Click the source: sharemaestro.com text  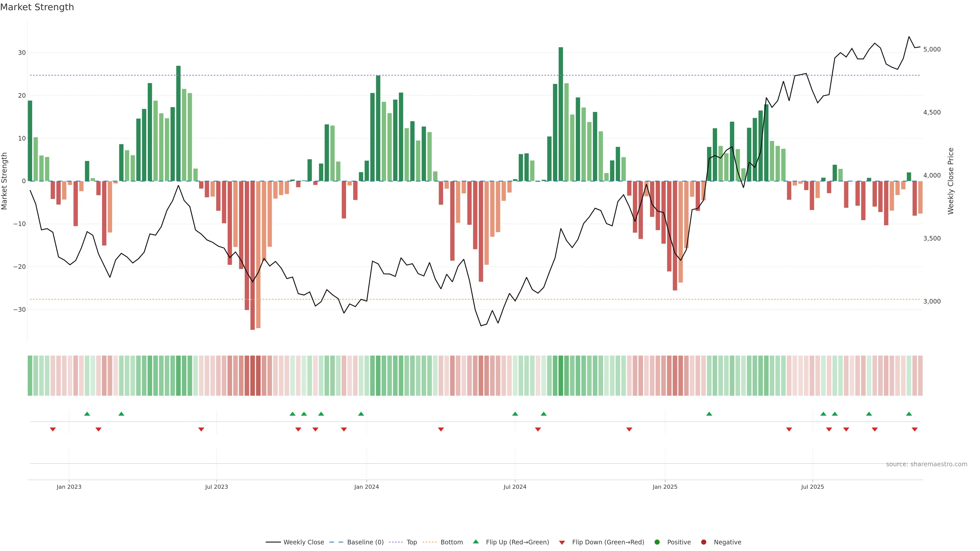926,464
